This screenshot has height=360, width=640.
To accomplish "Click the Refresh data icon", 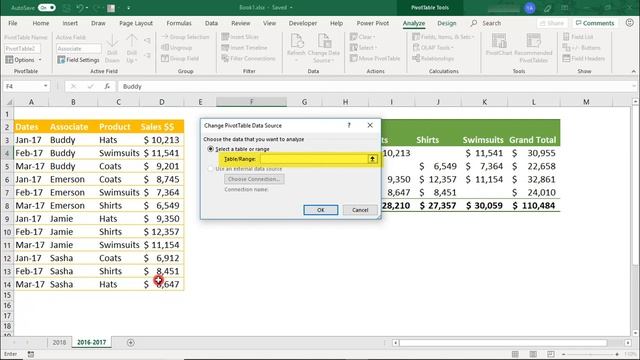I will (296, 41).
